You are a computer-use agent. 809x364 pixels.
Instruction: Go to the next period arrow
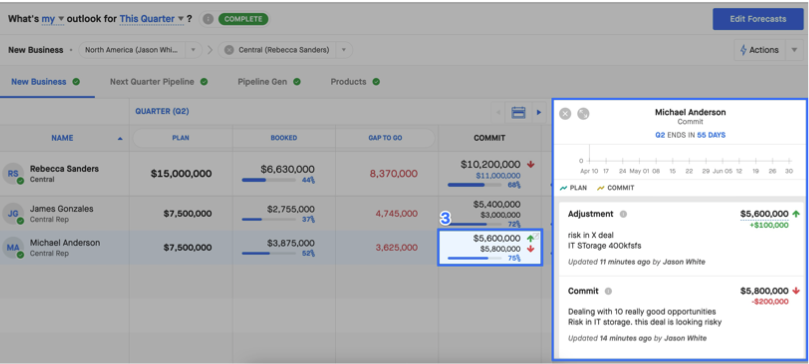539,112
